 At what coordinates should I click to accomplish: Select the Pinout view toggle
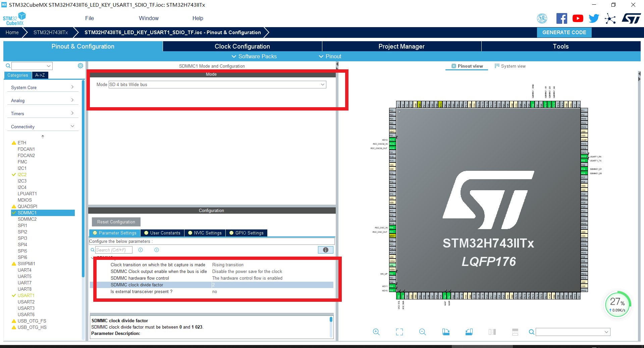click(x=467, y=66)
